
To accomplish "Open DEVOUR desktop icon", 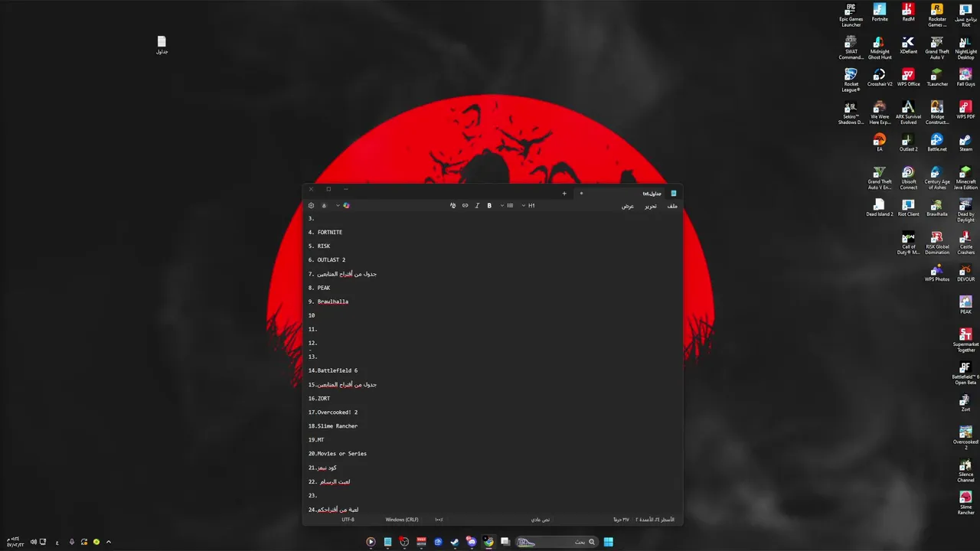I will point(965,272).
